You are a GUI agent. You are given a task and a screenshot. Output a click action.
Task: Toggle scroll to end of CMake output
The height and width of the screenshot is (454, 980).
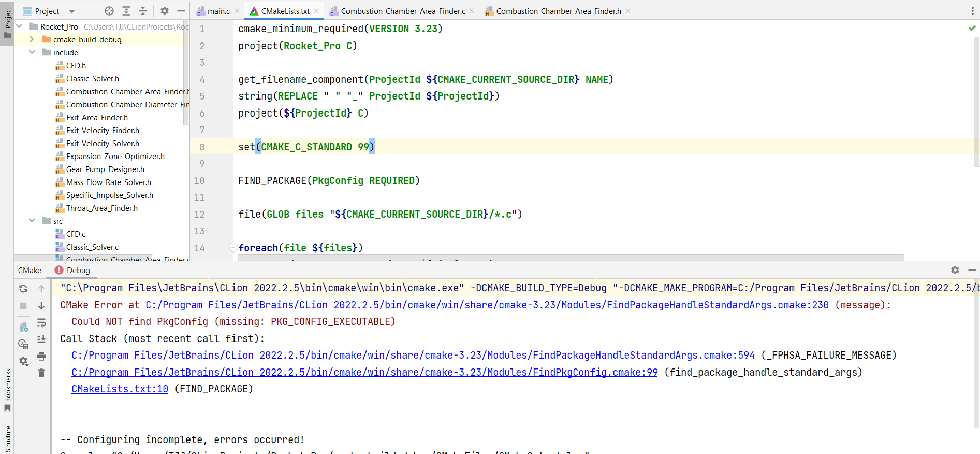point(41,339)
